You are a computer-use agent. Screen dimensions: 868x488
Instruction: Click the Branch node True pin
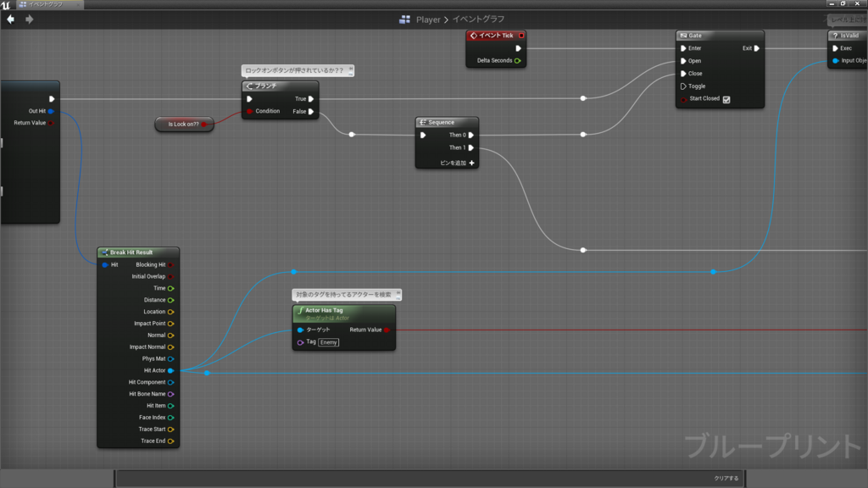pos(311,99)
